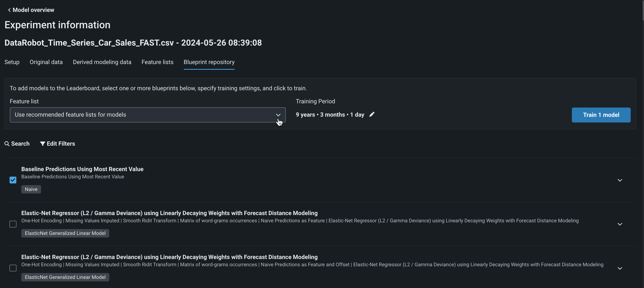Switch to the Setup tab
The image size is (644, 288).
(x=12, y=62)
